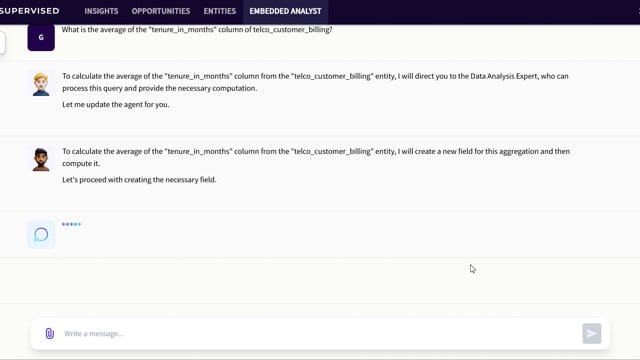Click the Supervised logo

(x=29, y=11)
